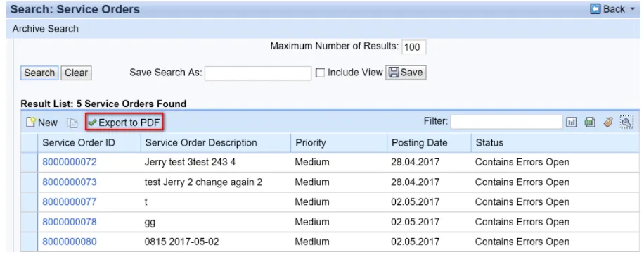Screen dimensions: 644x269
Task: Select the row for order 8000000078
Action: click(x=29, y=222)
